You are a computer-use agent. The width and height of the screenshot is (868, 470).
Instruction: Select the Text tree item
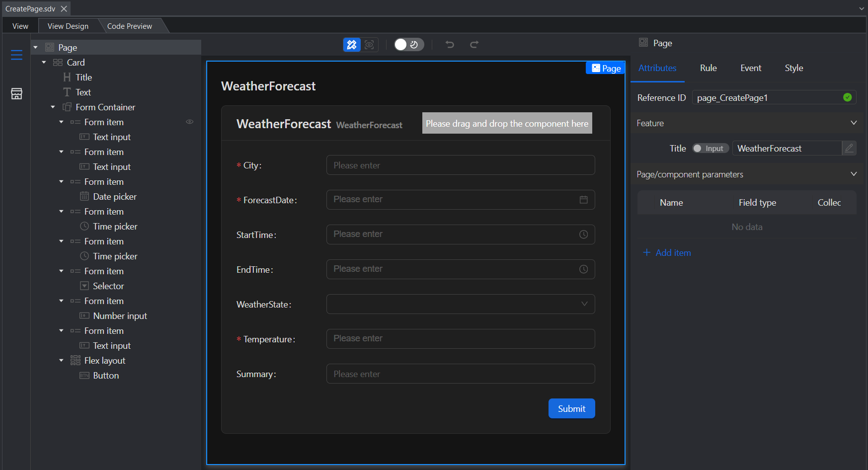coord(83,92)
